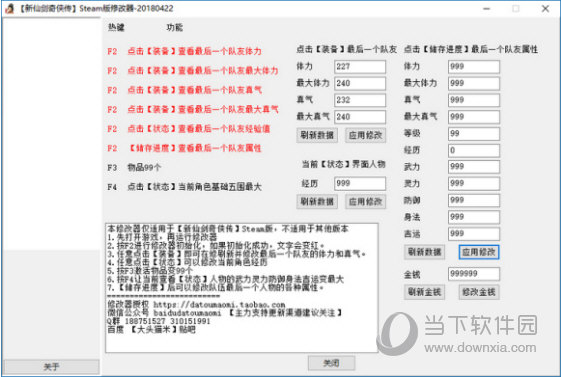Click the 微信公众号 baidudatoumaomi line
561x377 pixels.
225,313
